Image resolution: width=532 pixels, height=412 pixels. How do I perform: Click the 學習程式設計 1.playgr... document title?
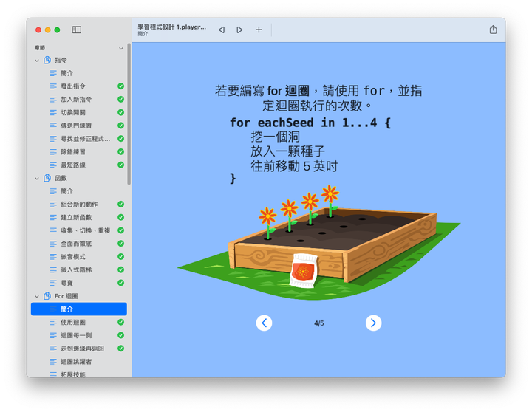[171, 27]
